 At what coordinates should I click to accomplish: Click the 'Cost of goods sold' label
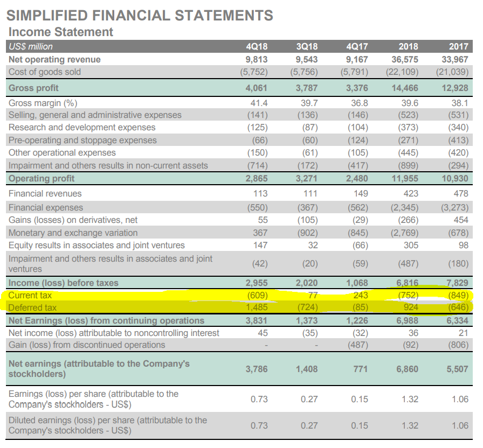tap(45, 72)
